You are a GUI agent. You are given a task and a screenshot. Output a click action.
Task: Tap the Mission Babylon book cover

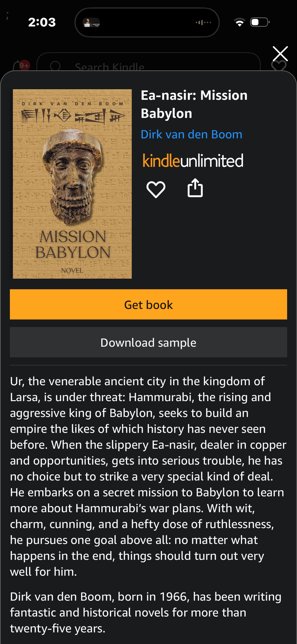pyautogui.click(x=72, y=184)
